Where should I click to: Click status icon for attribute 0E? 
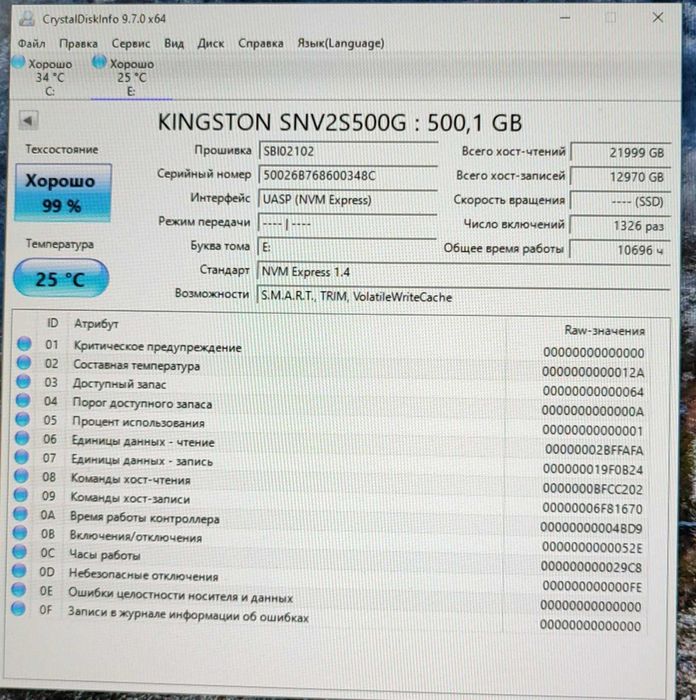[19, 590]
